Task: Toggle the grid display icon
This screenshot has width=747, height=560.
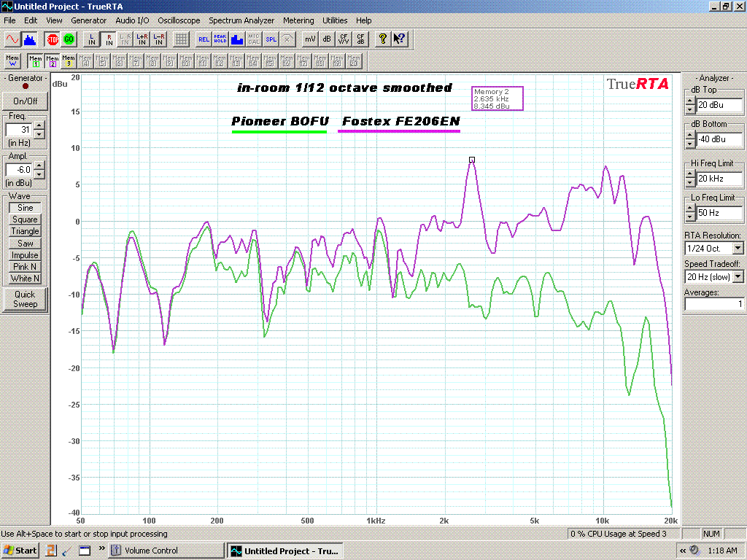Action: (x=181, y=39)
